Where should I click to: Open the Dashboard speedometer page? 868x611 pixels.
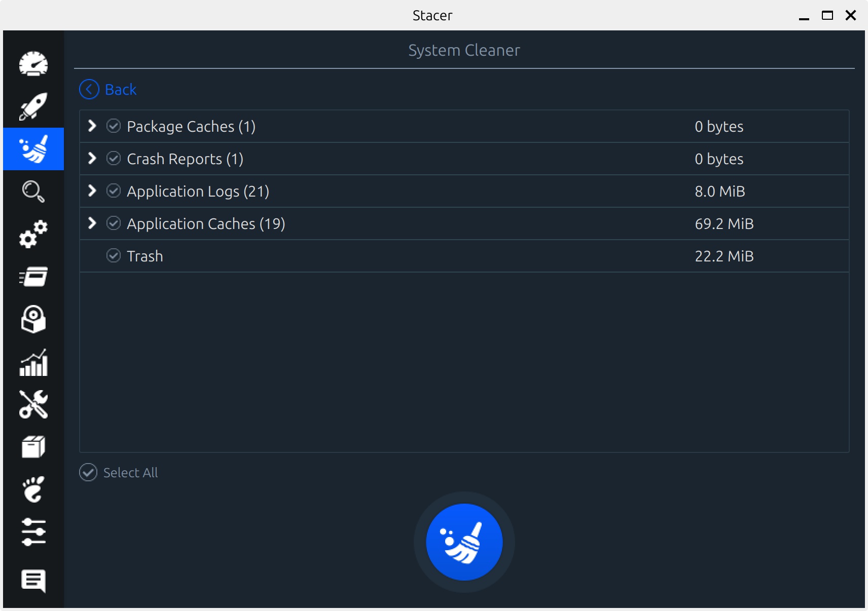(x=33, y=64)
